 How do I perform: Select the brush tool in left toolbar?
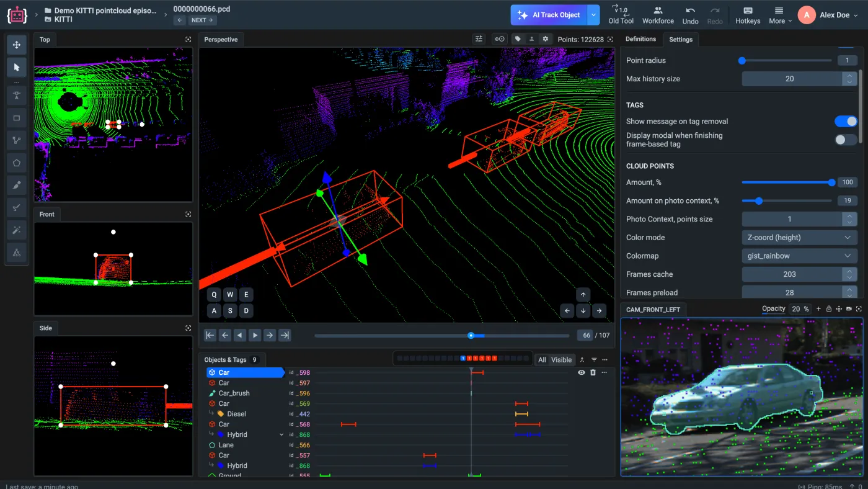[x=17, y=185]
